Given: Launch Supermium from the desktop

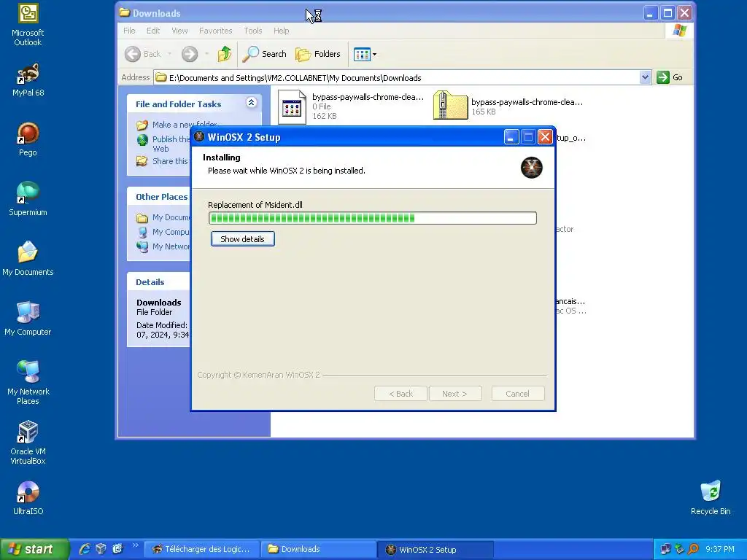Looking at the screenshot, I should pyautogui.click(x=28, y=198).
